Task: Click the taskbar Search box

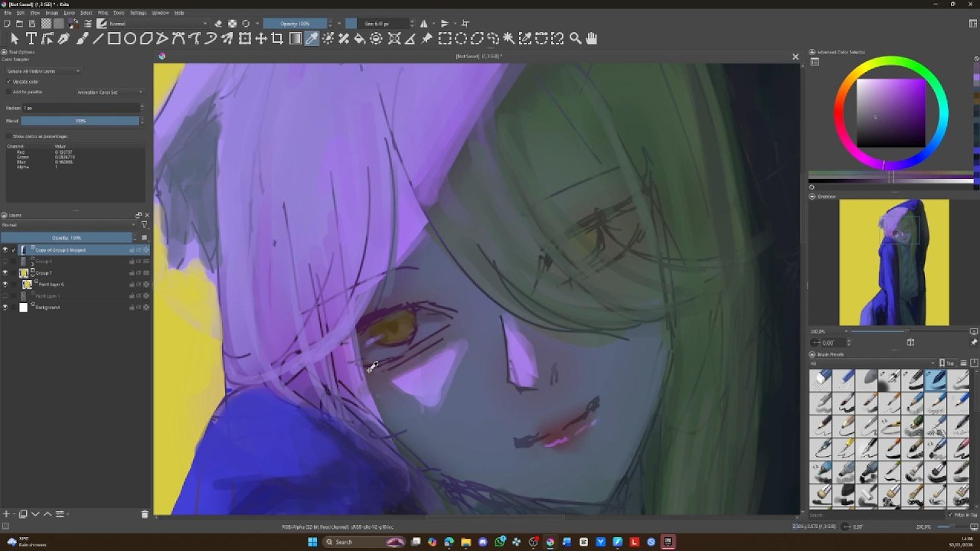Action: [364, 542]
